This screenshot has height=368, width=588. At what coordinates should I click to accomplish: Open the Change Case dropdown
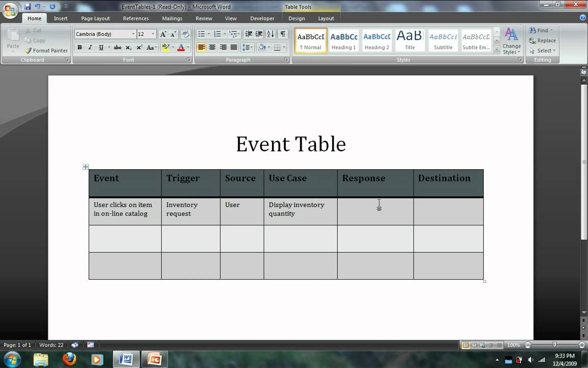click(152, 48)
